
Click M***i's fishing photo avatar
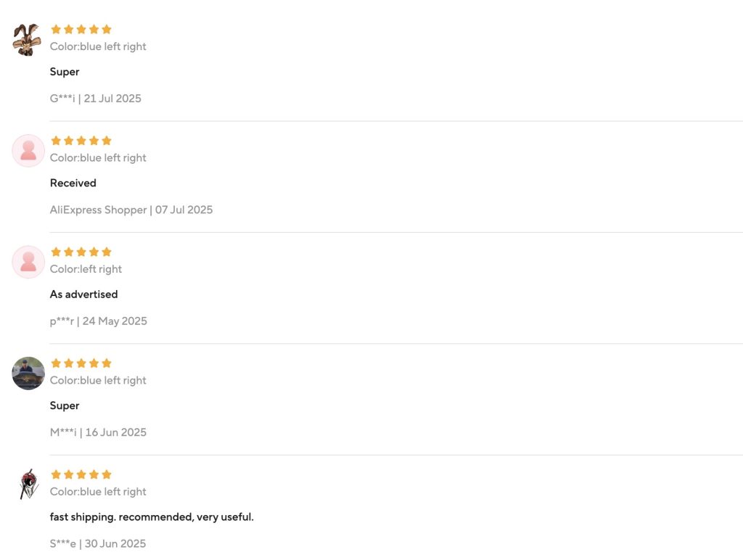[x=28, y=373]
